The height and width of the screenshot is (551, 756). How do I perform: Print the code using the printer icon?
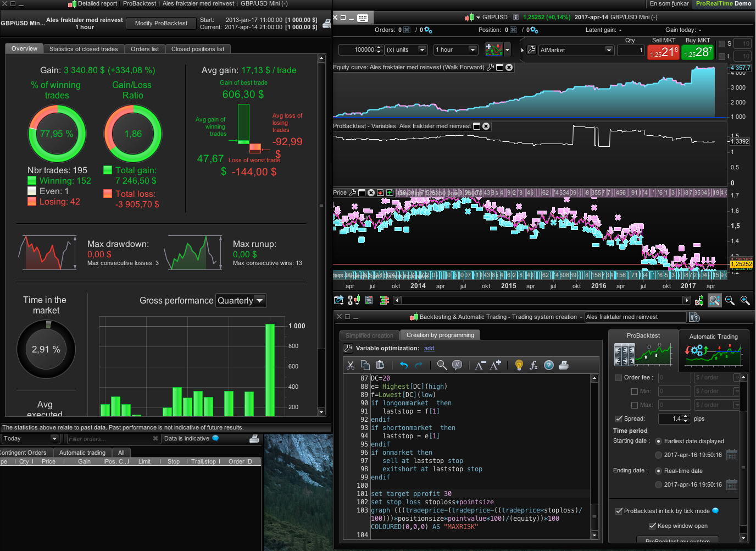click(x=563, y=365)
